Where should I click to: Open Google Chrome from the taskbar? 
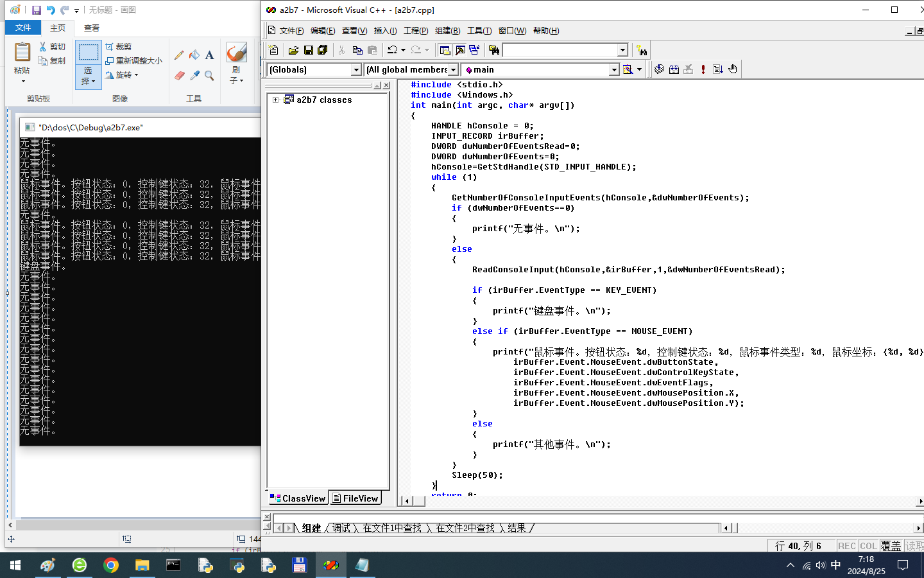[111, 565]
